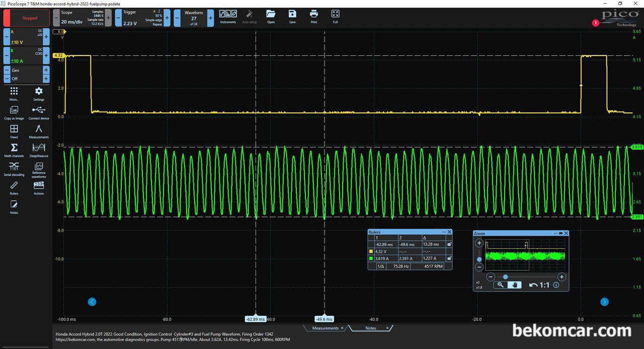Open the Measurements tool
This screenshot has height=349, width=644.
pos(39,131)
